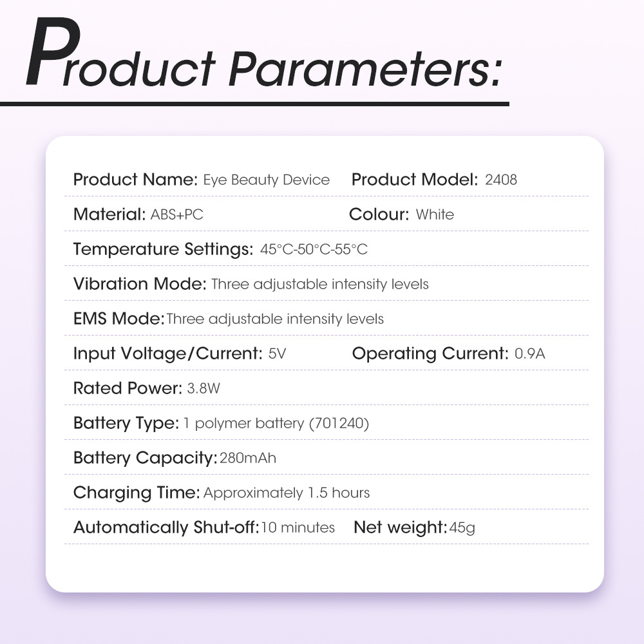Click the Colour value White
The image size is (644, 644).
pyautogui.click(x=435, y=215)
